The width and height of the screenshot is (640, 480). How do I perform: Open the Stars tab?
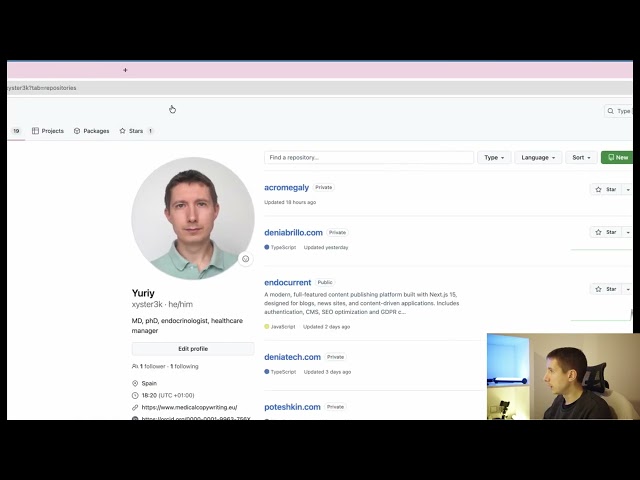(x=136, y=131)
